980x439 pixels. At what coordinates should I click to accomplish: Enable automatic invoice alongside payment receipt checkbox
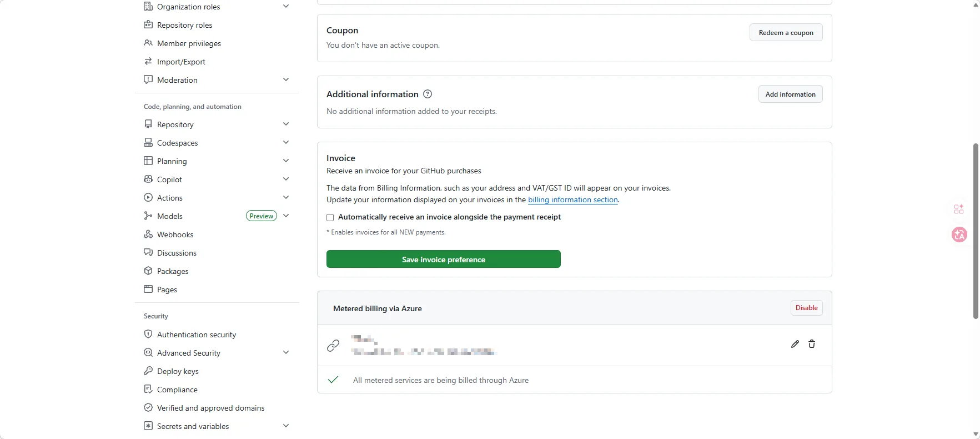pyautogui.click(x=330, y=217)
